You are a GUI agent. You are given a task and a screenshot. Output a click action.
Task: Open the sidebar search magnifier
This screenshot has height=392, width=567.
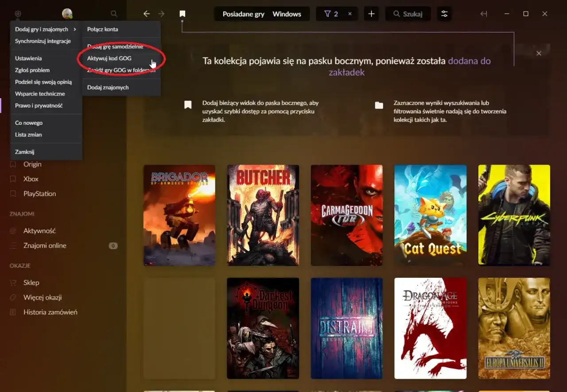114,14
